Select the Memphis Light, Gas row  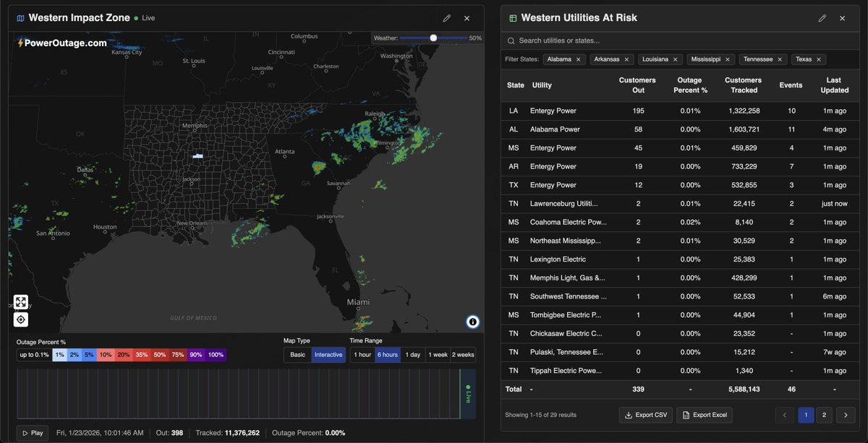click(x=679, y=278)
